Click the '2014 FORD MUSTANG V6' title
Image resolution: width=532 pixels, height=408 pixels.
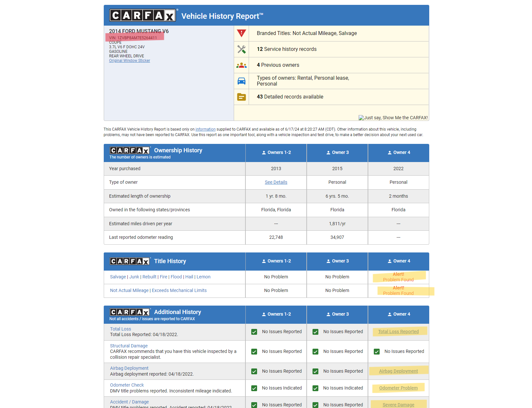point(139,31)
